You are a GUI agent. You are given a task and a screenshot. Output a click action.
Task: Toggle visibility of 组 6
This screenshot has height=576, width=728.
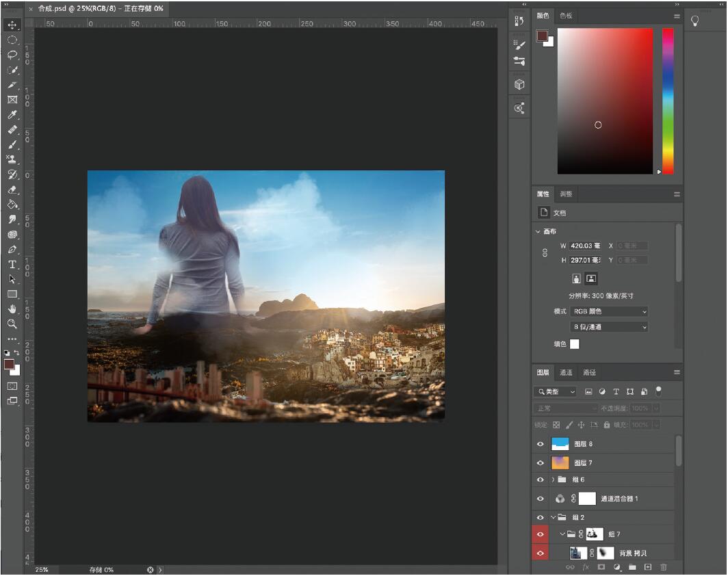pos(540,480)
